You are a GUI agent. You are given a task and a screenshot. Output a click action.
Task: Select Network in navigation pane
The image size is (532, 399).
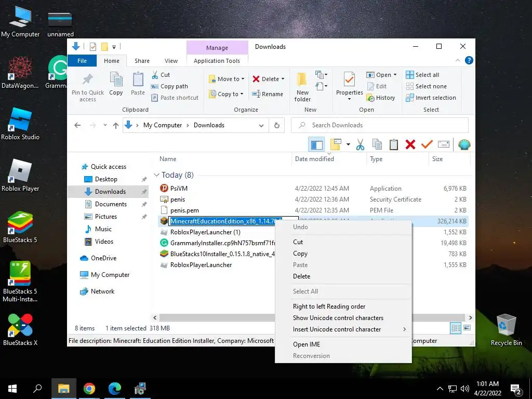(x=102, y=291)
